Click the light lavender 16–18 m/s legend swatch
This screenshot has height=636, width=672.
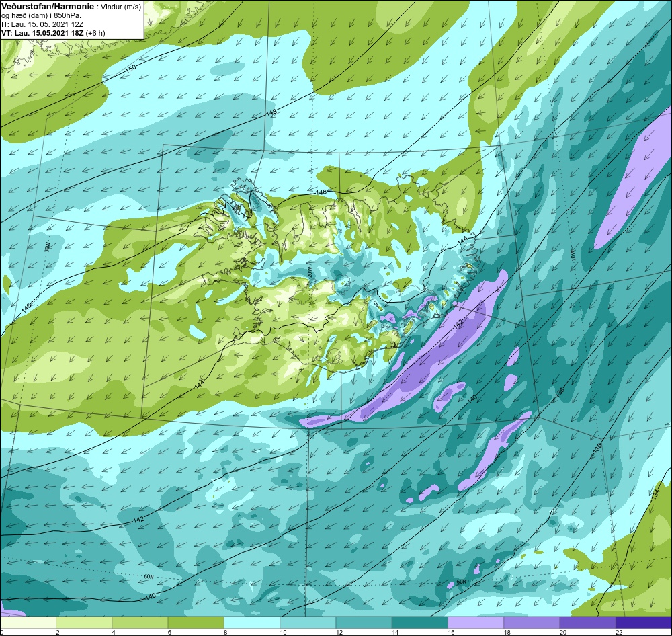pyautogui.click(x=476, y=623)
